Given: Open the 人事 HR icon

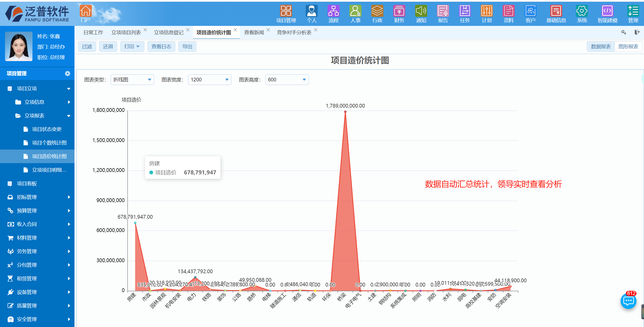Looking at the screenshot, I should click(x=355, y=14).
